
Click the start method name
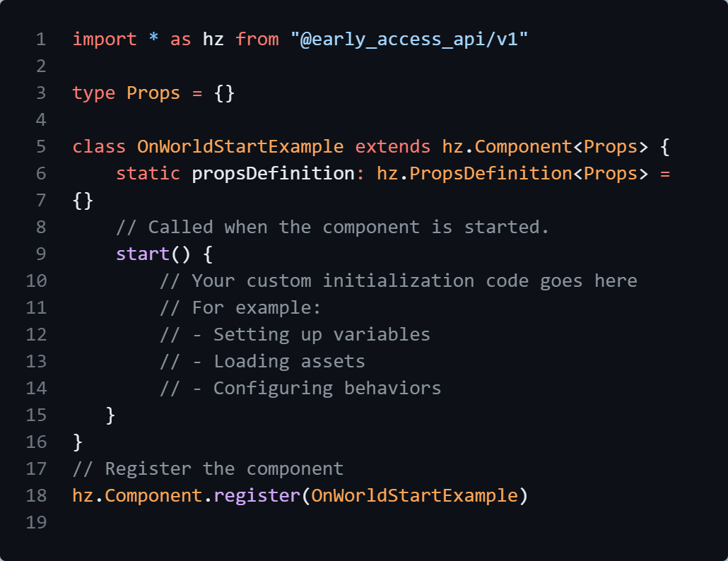coord(143,254)
